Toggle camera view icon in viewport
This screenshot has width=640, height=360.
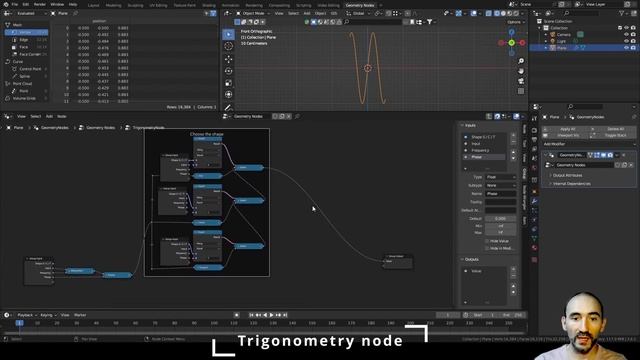point(521,81)
